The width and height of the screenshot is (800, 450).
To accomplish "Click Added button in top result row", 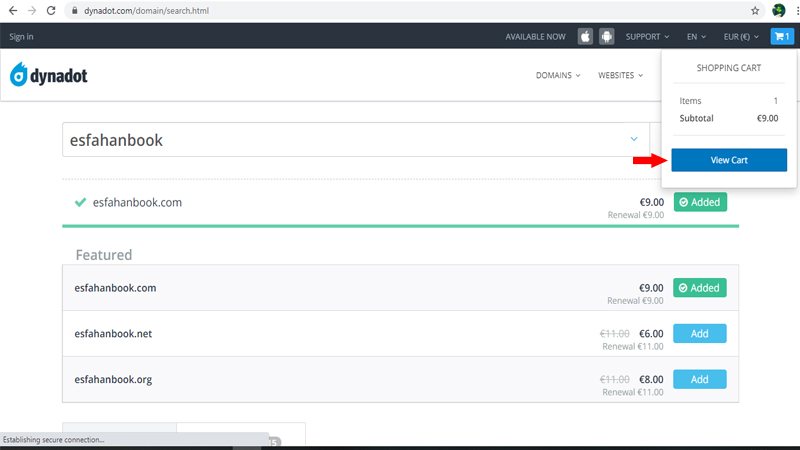I will 700,202.
